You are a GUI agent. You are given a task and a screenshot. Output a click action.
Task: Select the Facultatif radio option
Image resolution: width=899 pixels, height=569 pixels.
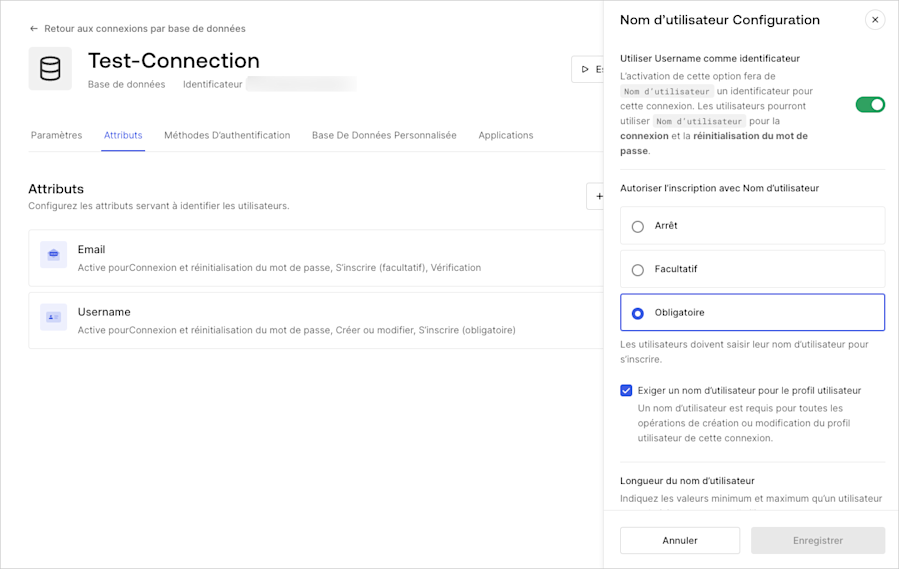tap(638, 270)
